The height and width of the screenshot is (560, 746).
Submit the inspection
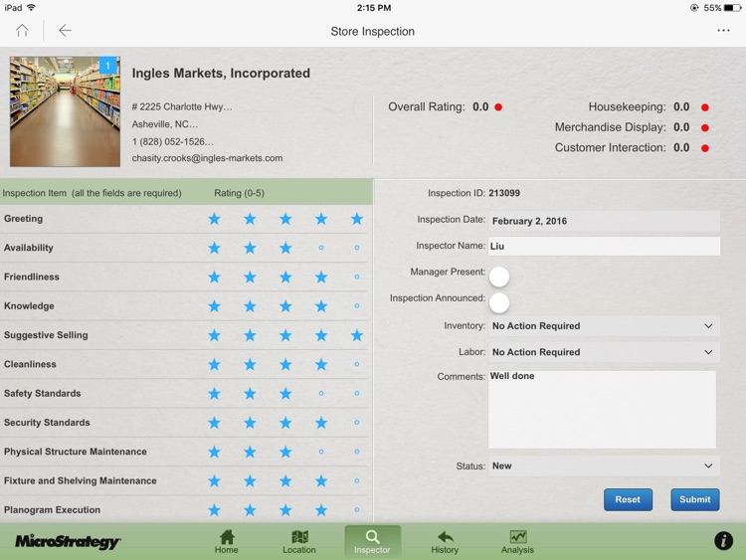click(x=695, y=499)
